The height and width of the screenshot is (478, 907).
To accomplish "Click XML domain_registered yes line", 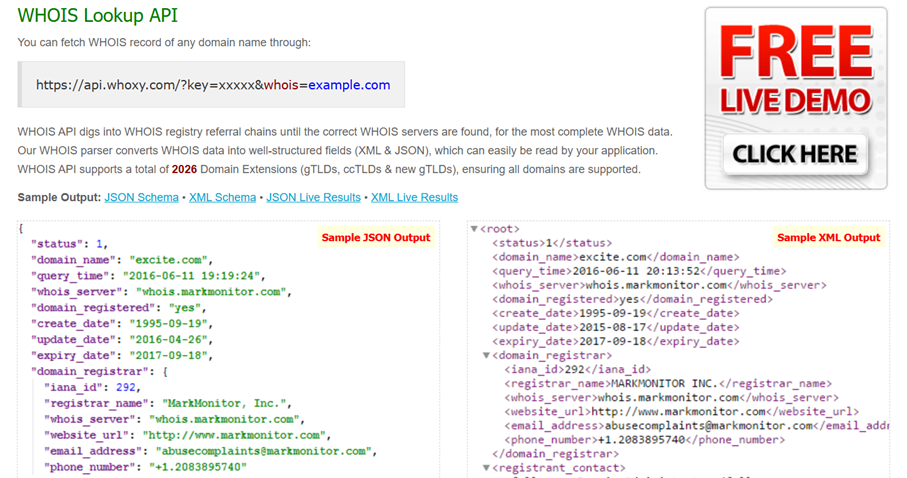I will (632, 299).
